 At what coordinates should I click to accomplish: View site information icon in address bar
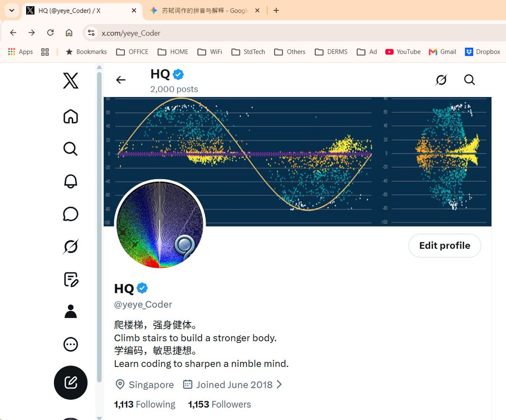click(x=91, y=32)
